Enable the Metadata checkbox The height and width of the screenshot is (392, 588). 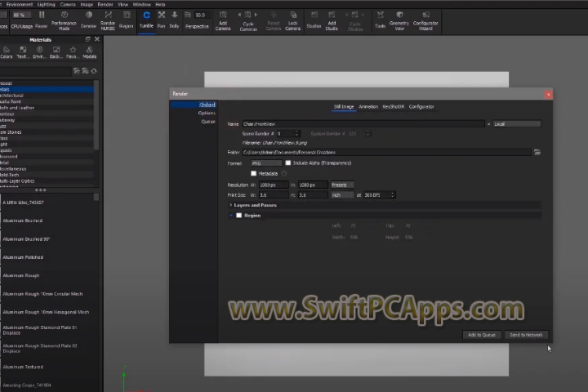click(254, 173)
